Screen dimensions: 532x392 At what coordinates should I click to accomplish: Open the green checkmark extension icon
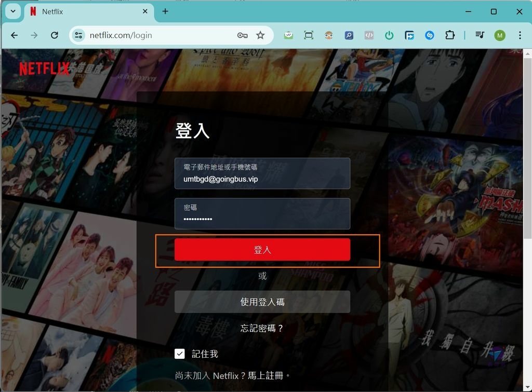[288, 35]
